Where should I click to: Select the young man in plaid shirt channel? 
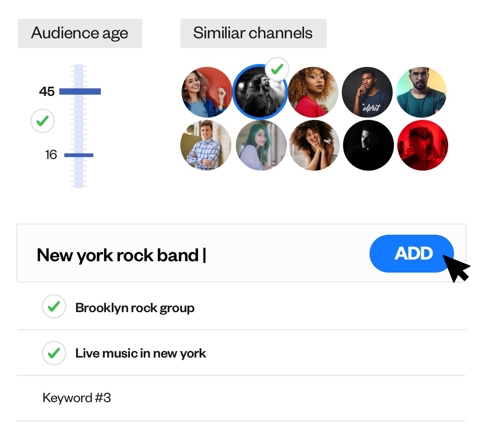pyautogui.click(x=206, y=145)
